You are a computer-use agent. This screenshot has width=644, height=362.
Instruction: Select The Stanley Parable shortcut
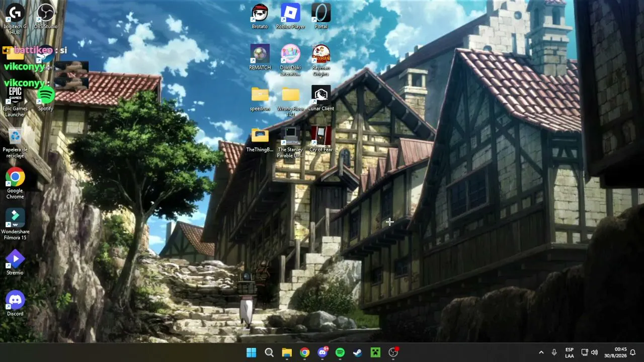click(290, 142)
